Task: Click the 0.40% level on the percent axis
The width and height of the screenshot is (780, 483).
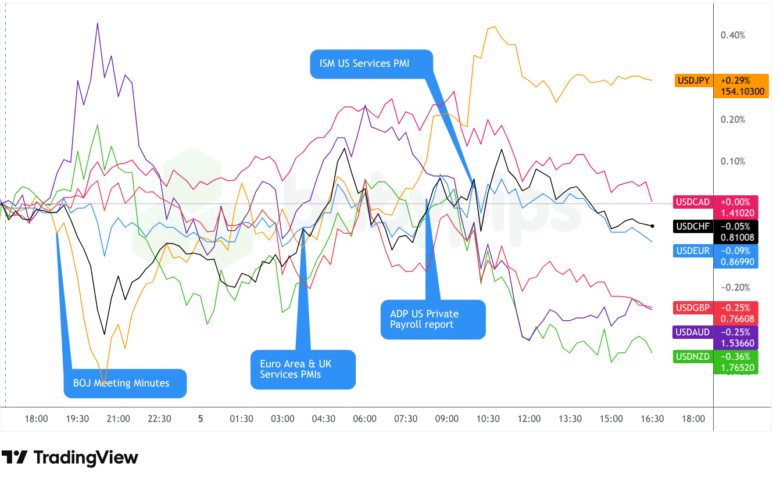Action: (733, 36)
